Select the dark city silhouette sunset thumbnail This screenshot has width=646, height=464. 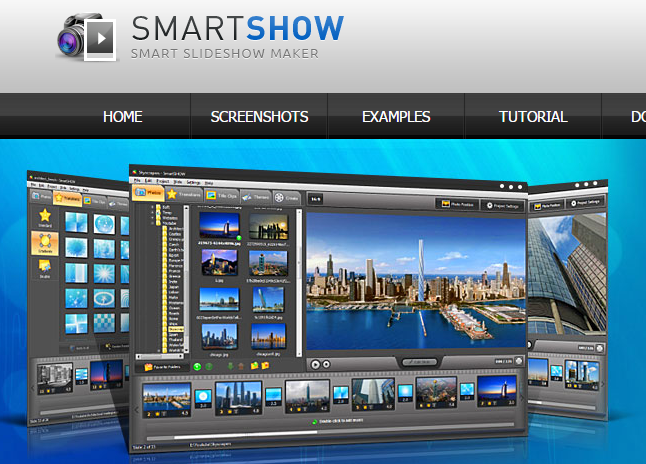(x=268, y=227)
